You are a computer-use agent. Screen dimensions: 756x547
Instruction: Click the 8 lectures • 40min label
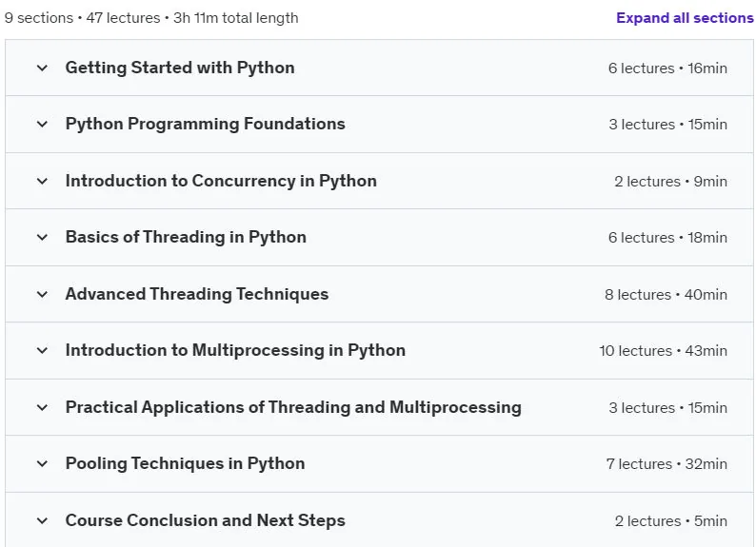pyautogui.click(x=666, y=295)
